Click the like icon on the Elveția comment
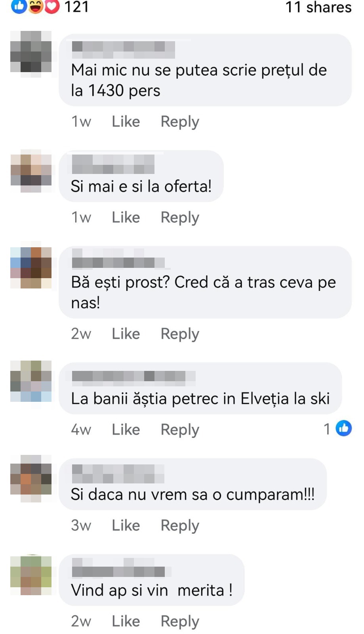The image size is (364, 634). [343, 428]
